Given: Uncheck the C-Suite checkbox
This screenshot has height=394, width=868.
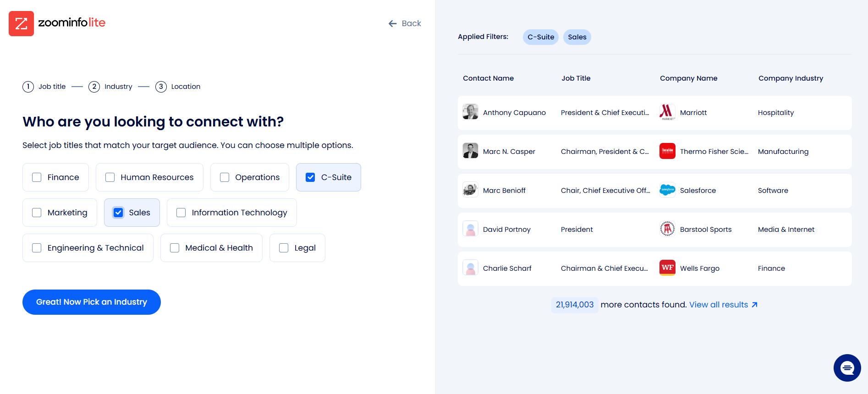Looking at the screenshot, I should point(310,177).
